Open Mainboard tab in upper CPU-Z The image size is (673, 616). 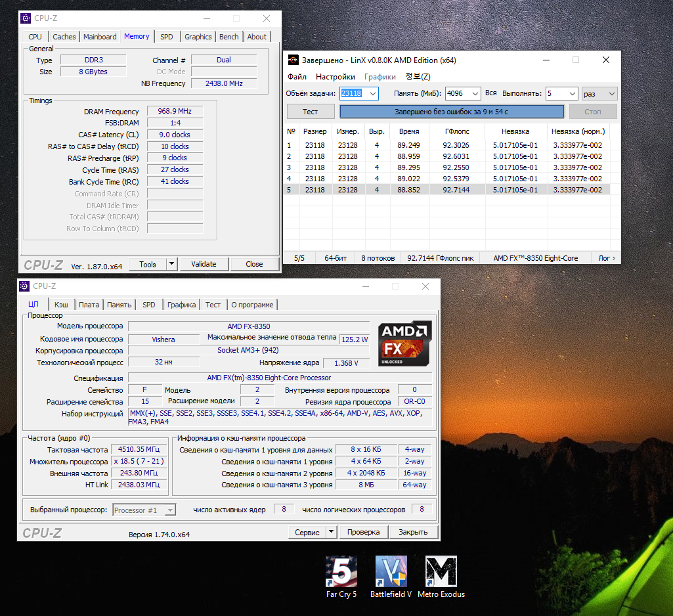click(100, 37)
